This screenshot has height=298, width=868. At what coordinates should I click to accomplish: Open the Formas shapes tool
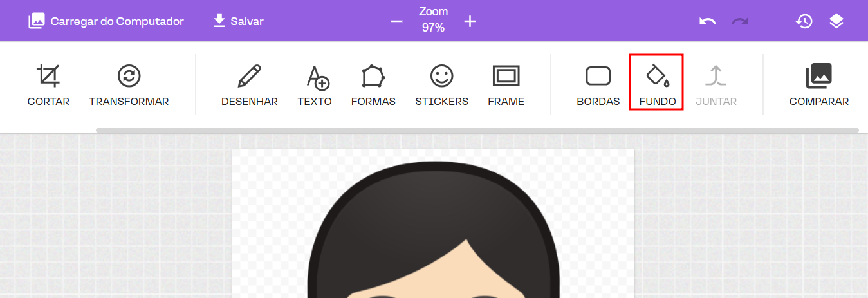tap(373, 84)
